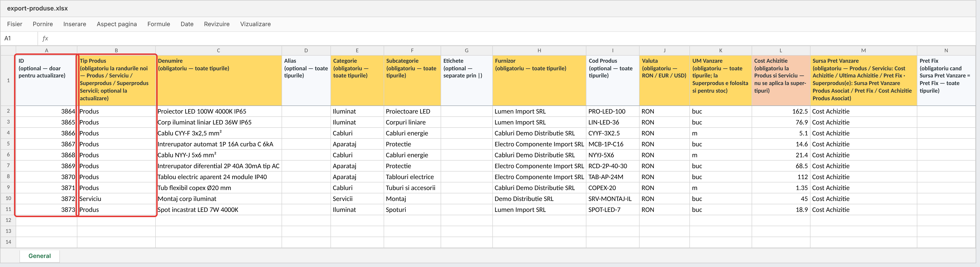Select row 12 header

point(8,220)
